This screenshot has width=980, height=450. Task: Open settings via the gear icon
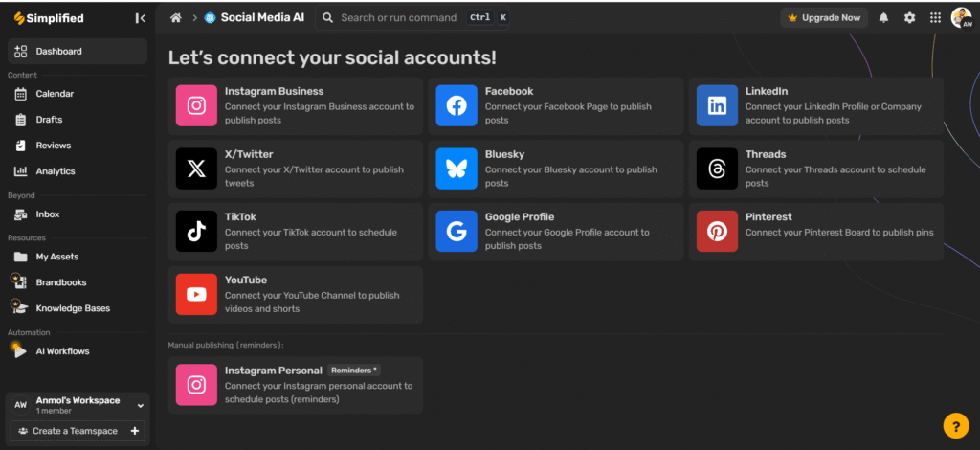pyautogui.click(x=909, y=17)
